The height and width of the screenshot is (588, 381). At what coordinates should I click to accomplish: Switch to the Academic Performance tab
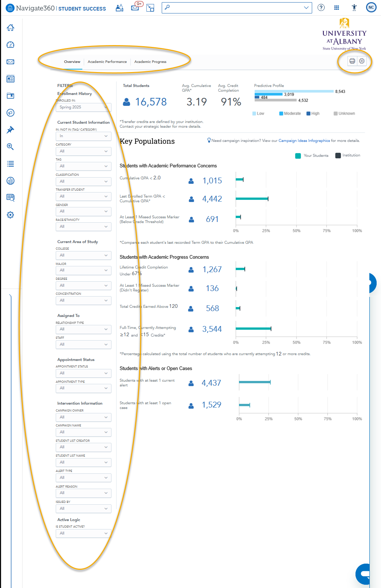point(107,62)
